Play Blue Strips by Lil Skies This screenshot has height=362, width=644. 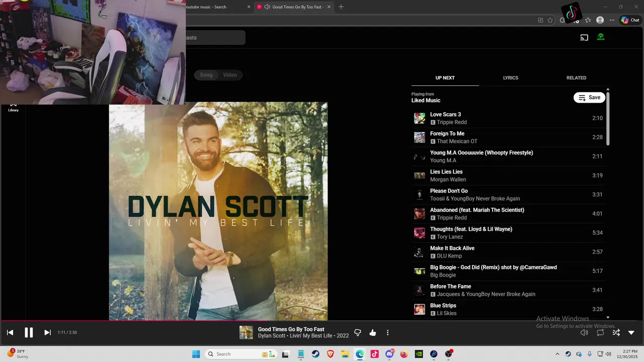(508, 309)
